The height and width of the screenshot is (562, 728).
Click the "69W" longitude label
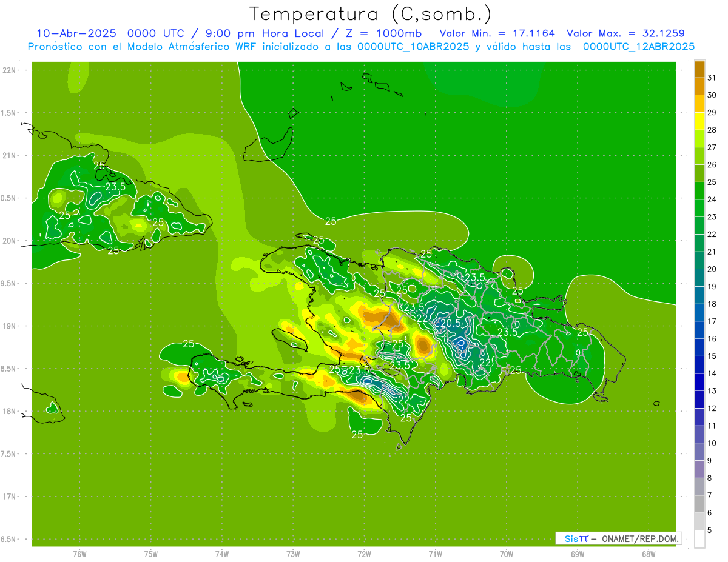578,554
